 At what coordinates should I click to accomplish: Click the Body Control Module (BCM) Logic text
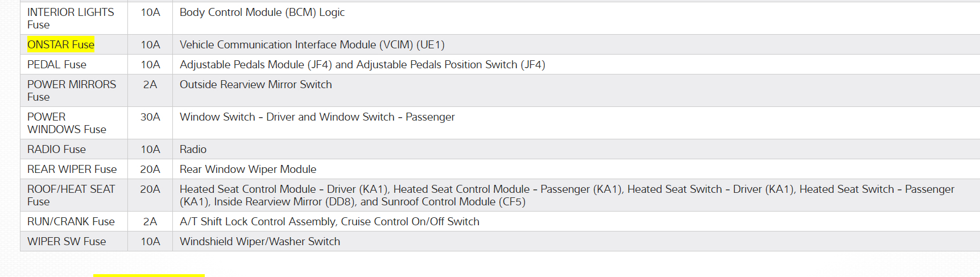[x=262, y=12]
